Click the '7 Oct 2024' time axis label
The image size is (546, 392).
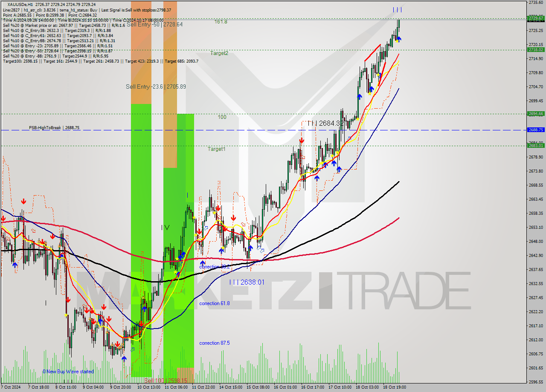pos(11,387)
